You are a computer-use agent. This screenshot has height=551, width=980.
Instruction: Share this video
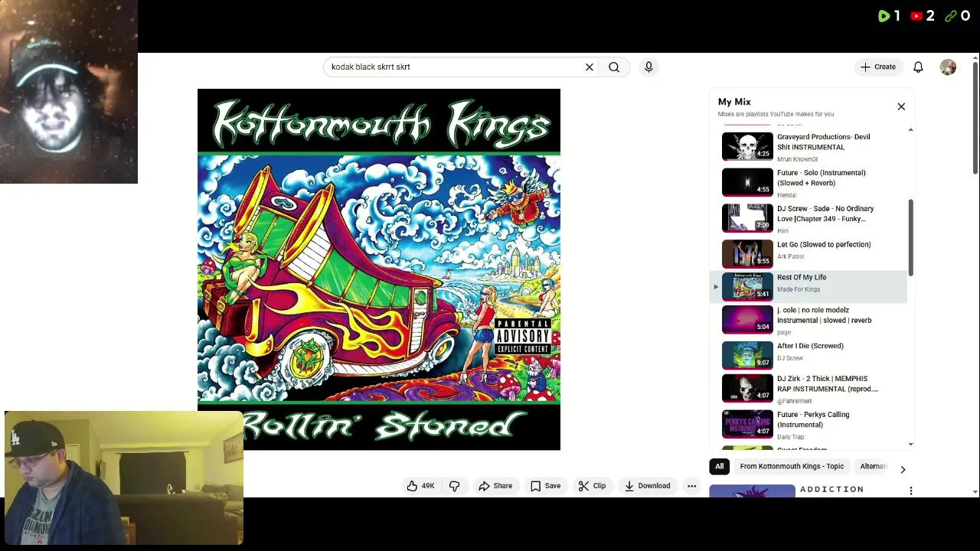pos(495,486)
